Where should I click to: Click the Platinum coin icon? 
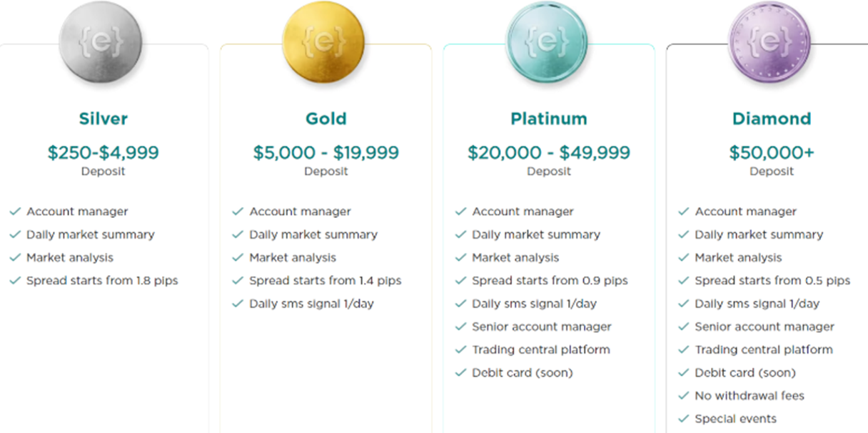[x=547, y=43]
